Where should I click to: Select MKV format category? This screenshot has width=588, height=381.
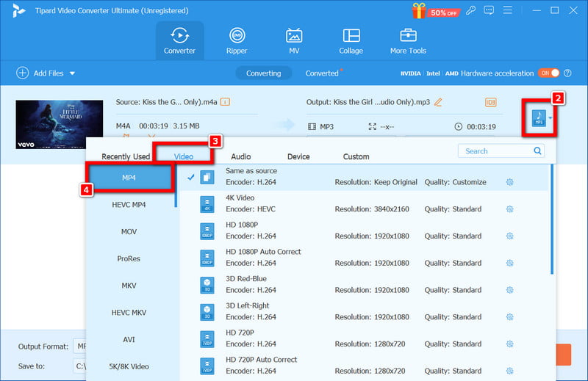(x=129, y=286)
